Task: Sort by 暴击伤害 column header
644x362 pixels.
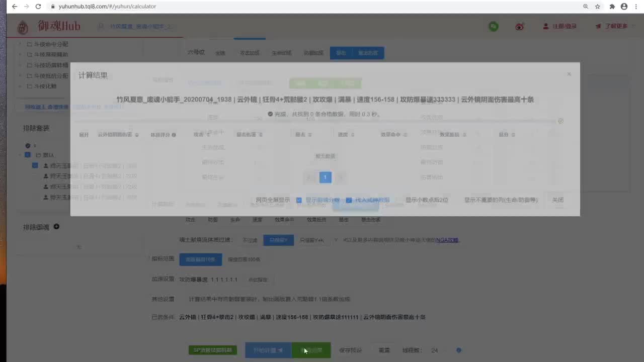Action: 250,135
